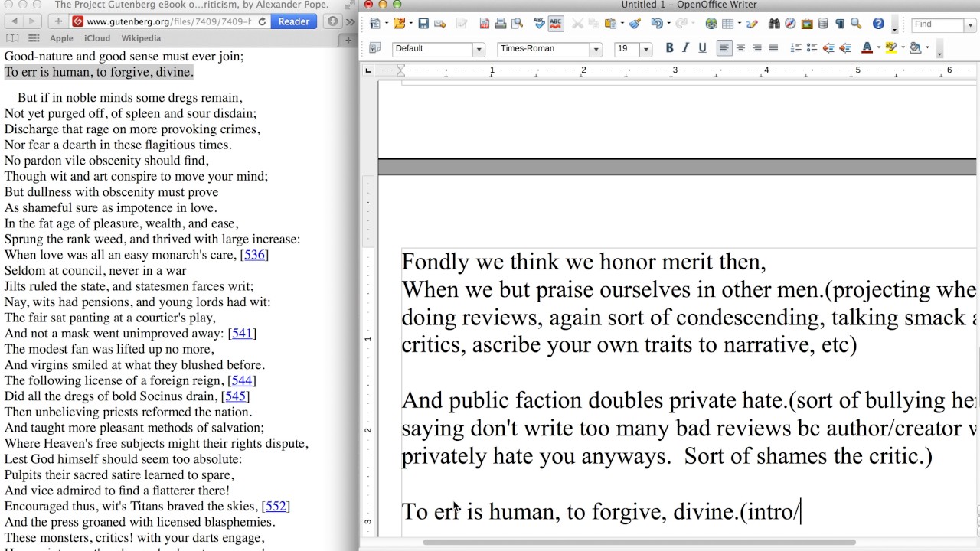Follow footnote link 552
This screenshot has height=551, width=980.
point(276,507)
